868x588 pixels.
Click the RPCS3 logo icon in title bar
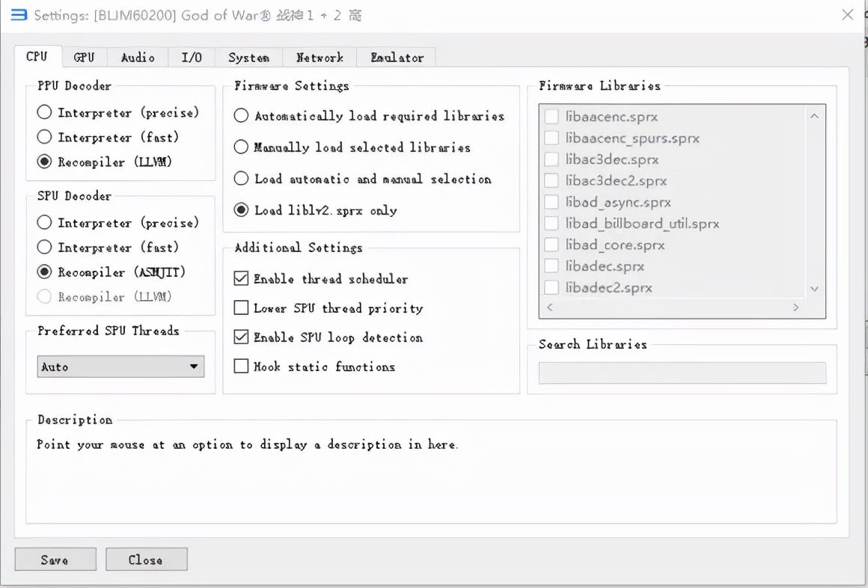(x=18, y=15)
